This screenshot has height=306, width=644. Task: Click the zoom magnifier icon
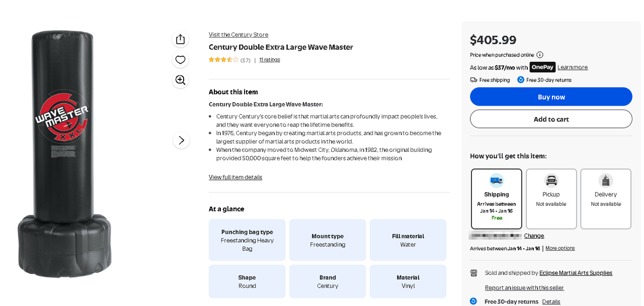coord(181,80)
